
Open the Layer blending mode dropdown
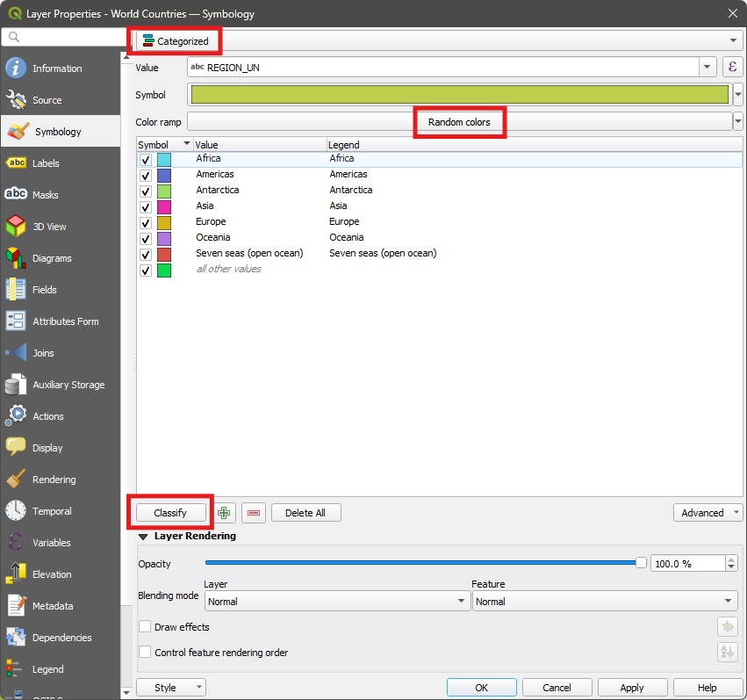pyautogui.click(x=338, y=602)
